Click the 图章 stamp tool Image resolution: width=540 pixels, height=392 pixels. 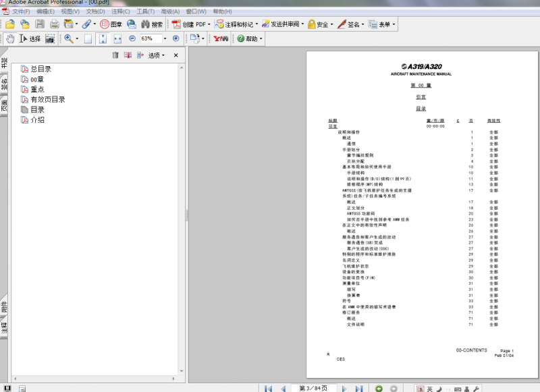pos(111,24)
